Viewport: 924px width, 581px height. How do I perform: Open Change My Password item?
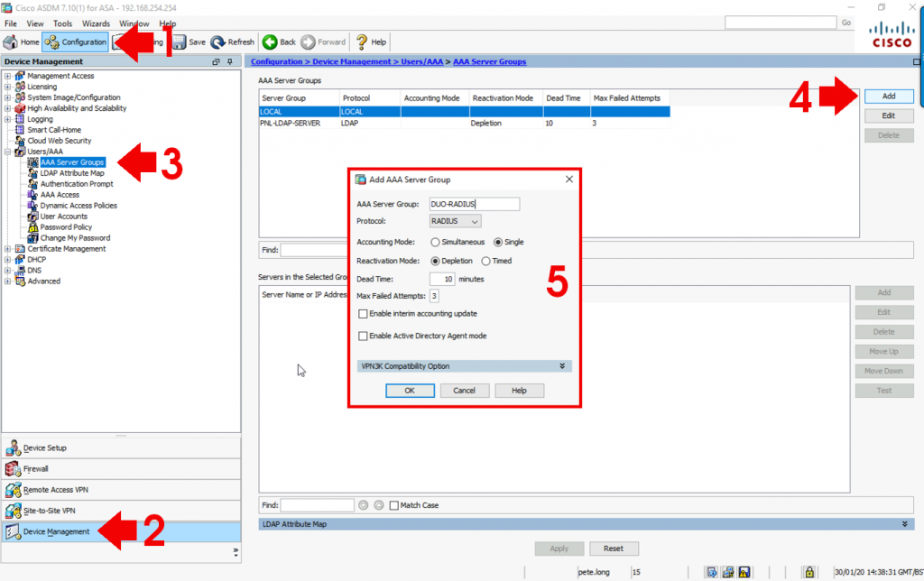click(x=75, y=238)
